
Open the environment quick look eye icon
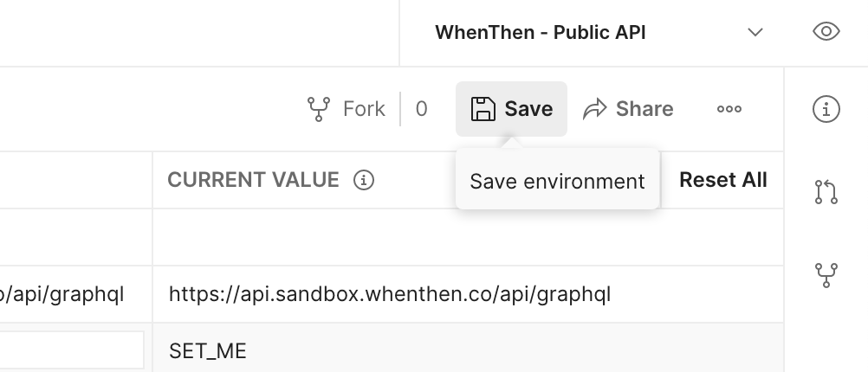click(826, 33)
